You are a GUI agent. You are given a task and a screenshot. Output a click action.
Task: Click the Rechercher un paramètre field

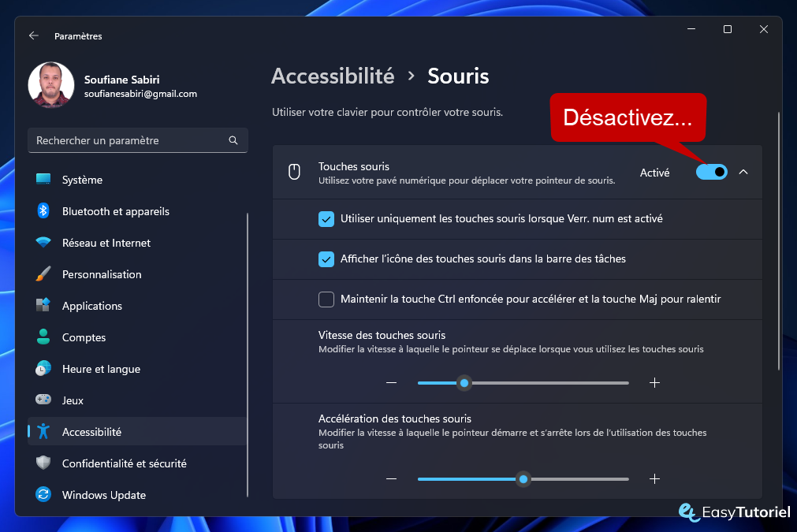pyautogui.click(x=138, y=140)
